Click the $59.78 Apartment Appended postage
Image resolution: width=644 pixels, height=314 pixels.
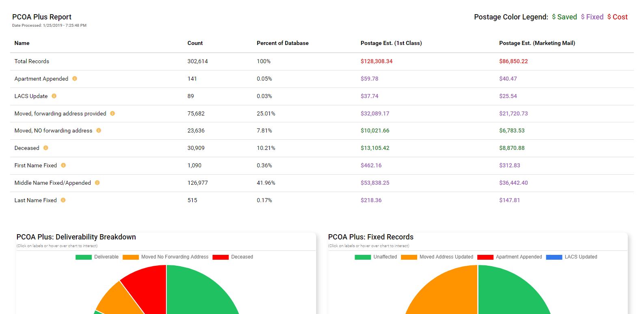(x=369, y=79)
